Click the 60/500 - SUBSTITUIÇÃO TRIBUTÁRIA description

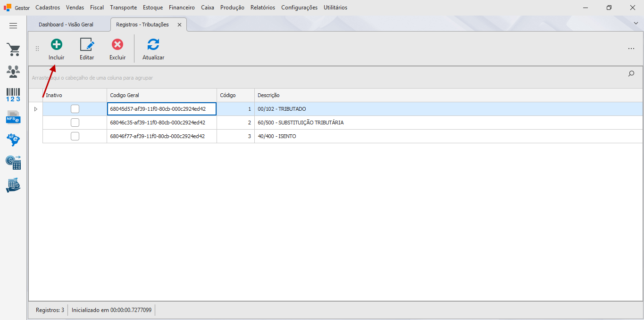tap(301, 123)
